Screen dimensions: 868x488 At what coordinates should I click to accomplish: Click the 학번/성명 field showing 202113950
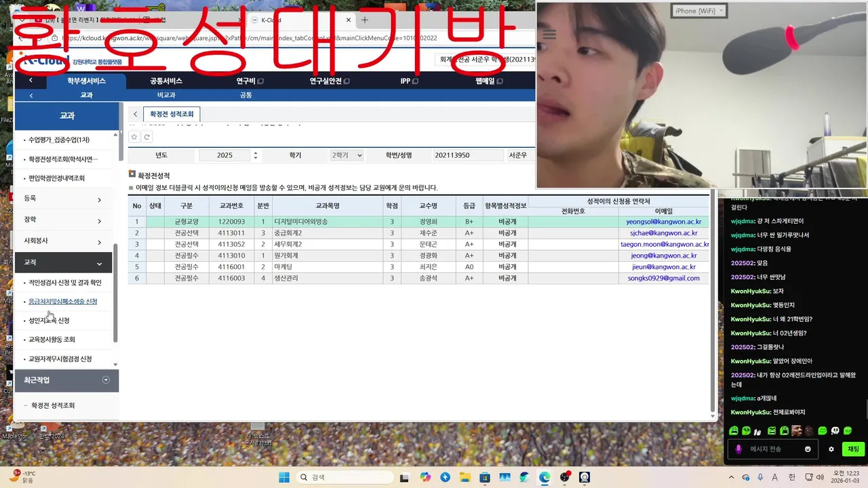point(468,155)
